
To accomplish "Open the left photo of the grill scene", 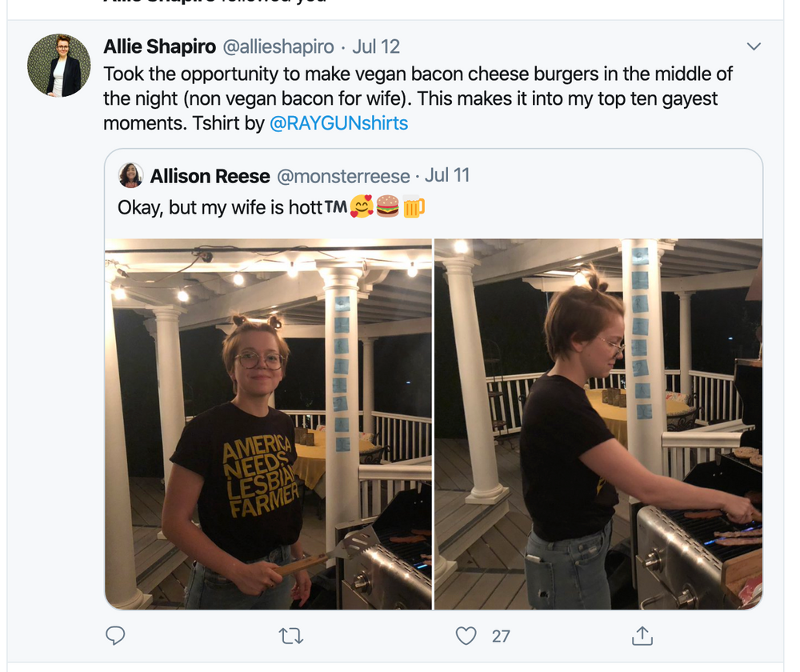I will (269, 424).
